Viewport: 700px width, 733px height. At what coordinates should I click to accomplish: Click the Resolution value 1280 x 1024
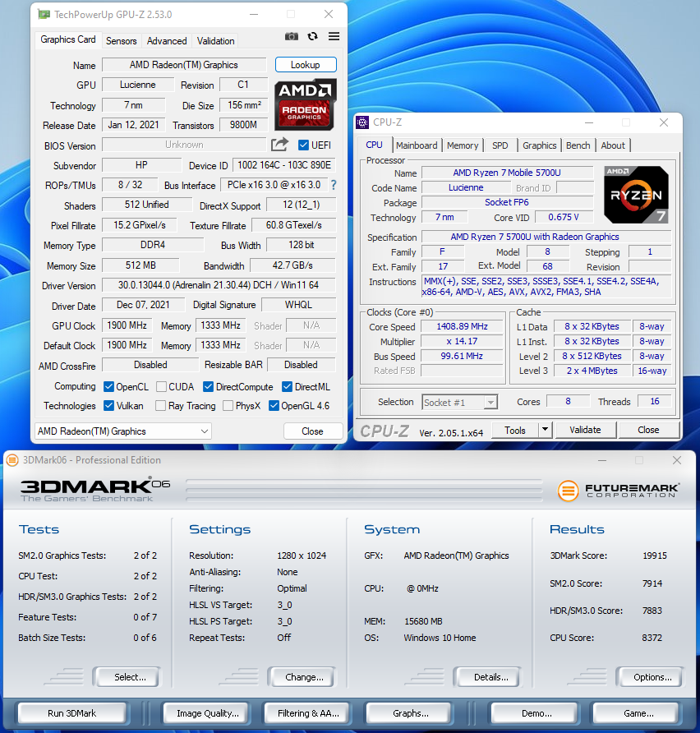point(302,556)
